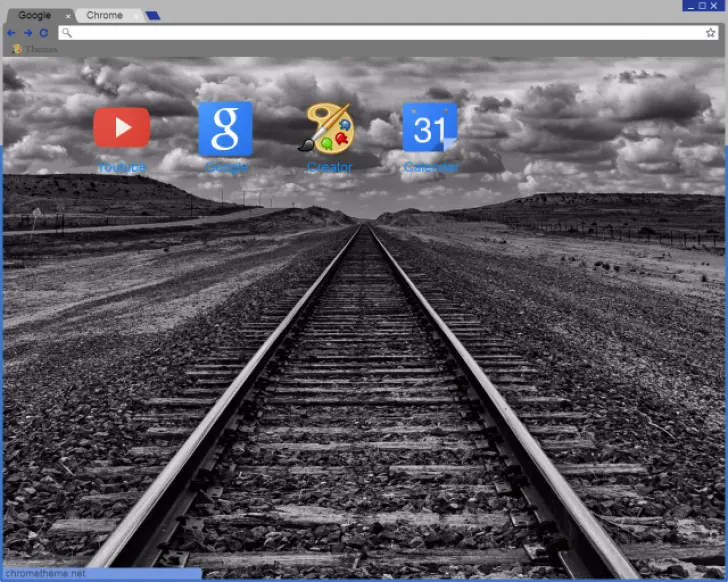Open a new tab with new-tab button
Viewport: 728px width, 582px height.
point(152,16)
